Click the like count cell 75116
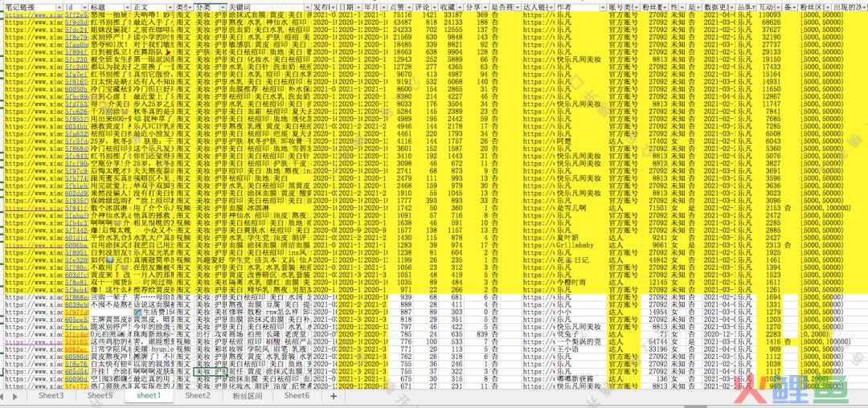 click(x=401, y=15)
